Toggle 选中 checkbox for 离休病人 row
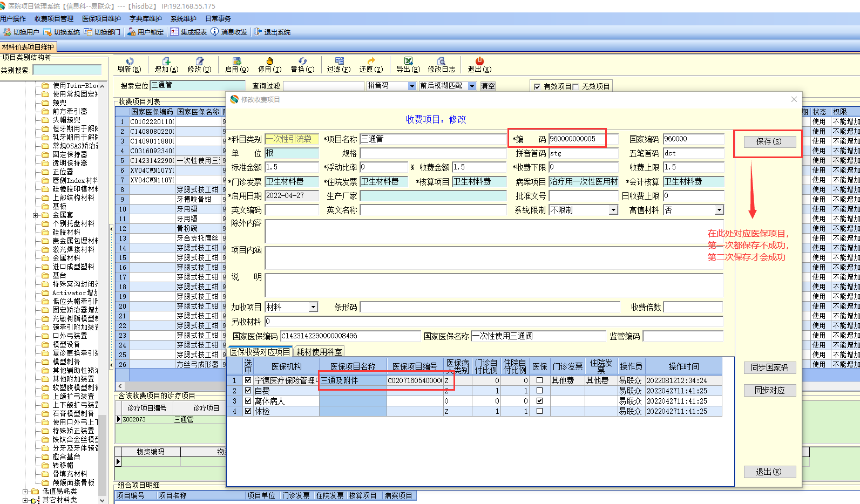The width and height of the screenshot is (860, 504). [x=248, y=401]
